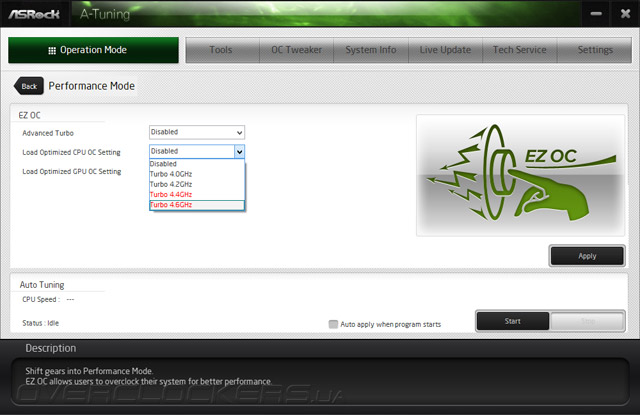Choose Turbo 4.4GHz option
The image size is (640, 415).
(197, 194)
